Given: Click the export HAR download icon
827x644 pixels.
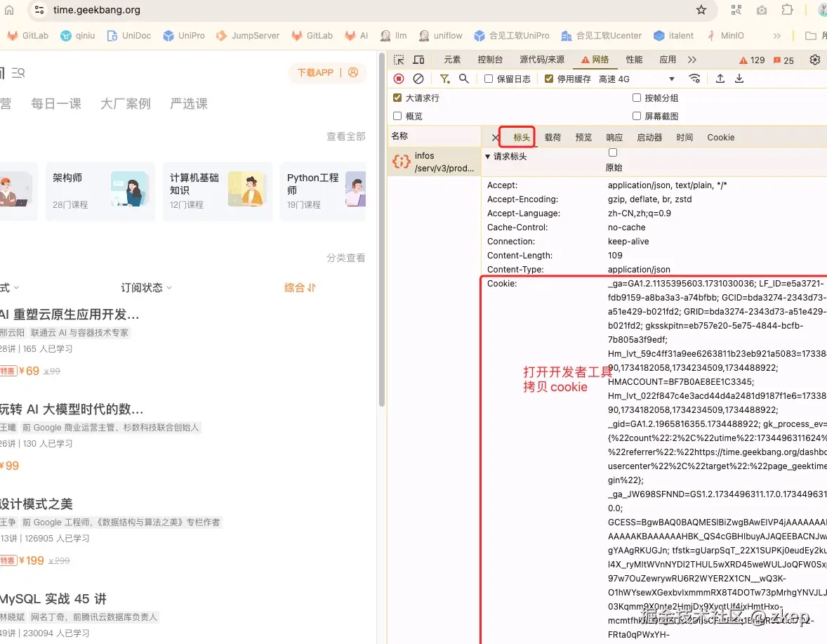Looking at the screenshot, I should click(739, 79).
